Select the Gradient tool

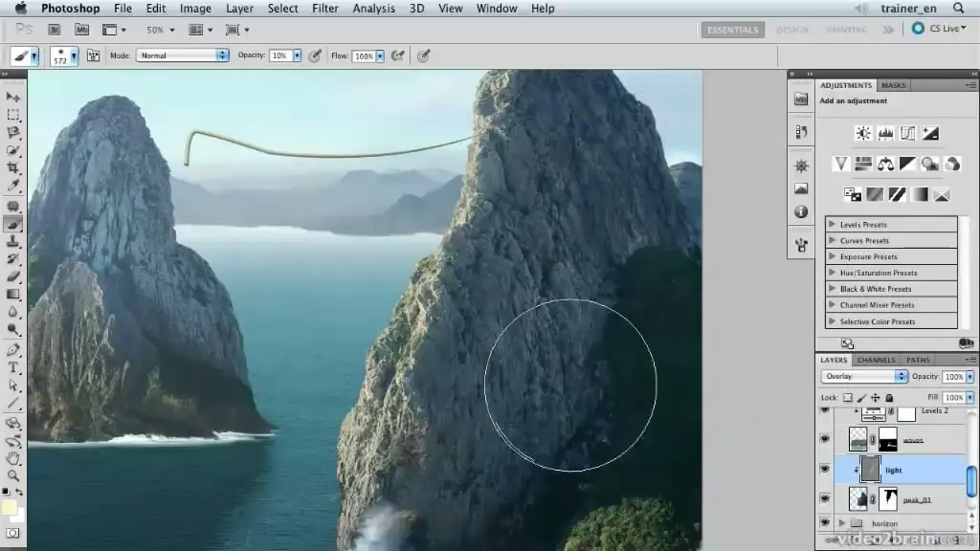pos(13,295)
